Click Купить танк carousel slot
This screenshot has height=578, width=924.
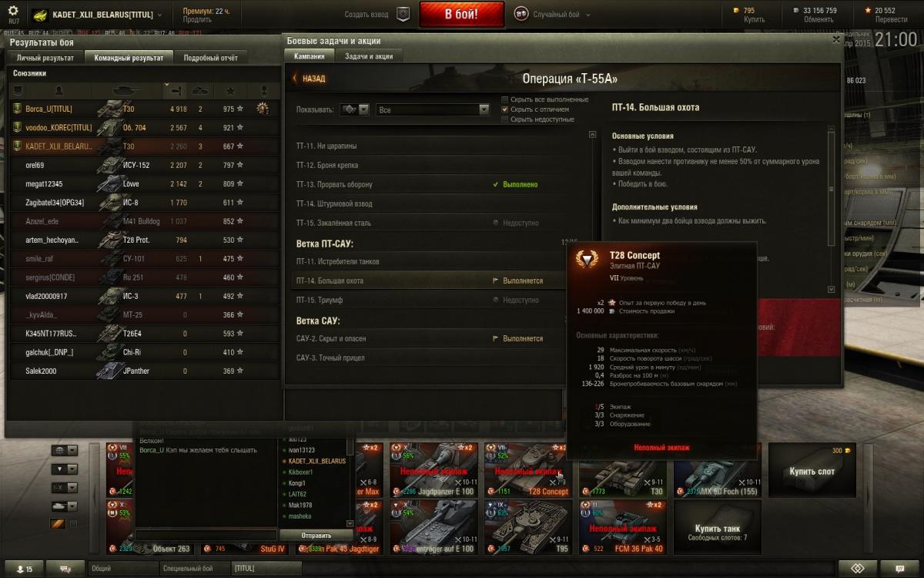tap(718, 527)
